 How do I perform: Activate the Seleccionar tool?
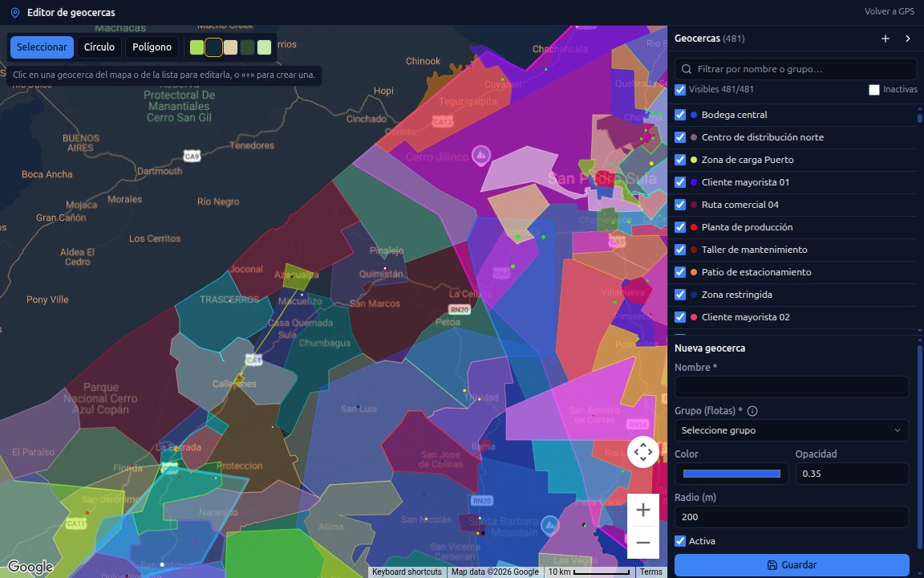point(42,47)
